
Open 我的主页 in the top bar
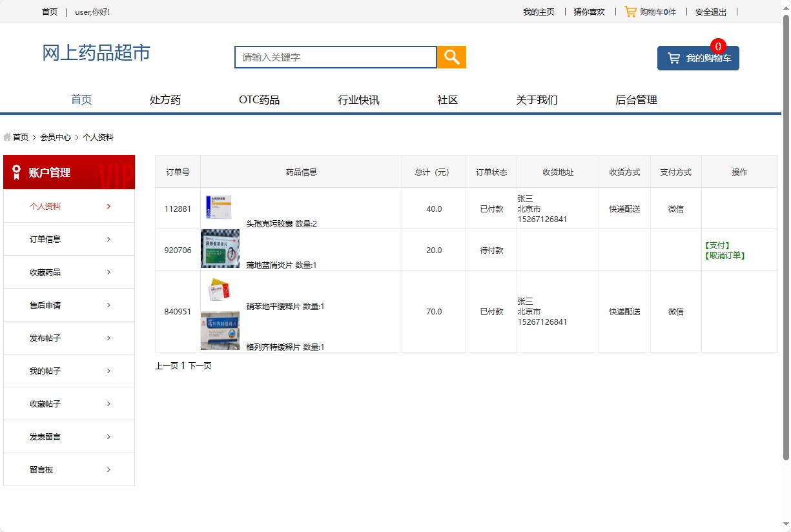pos(539,12)
